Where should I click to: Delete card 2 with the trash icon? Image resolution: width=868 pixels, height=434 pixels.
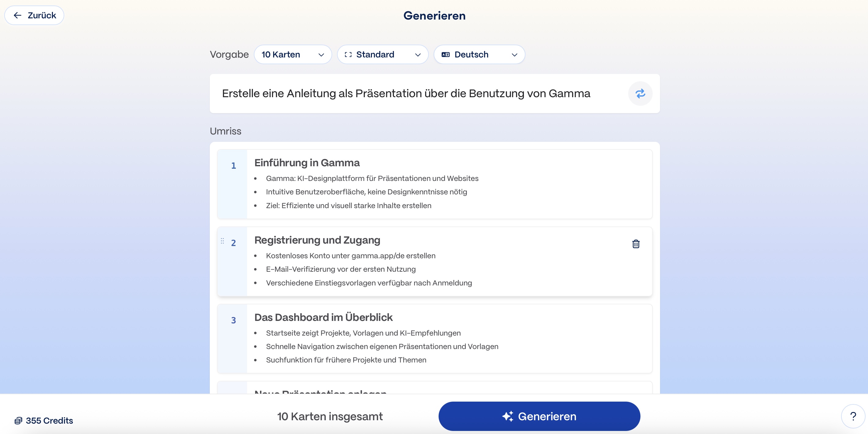click(x=636, y=244)
